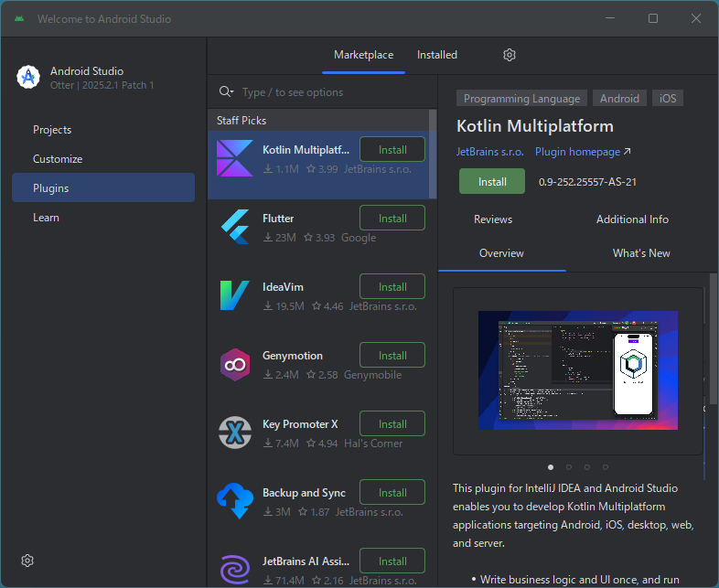Show the third screenshot via carousel dot

click(587, 467)
